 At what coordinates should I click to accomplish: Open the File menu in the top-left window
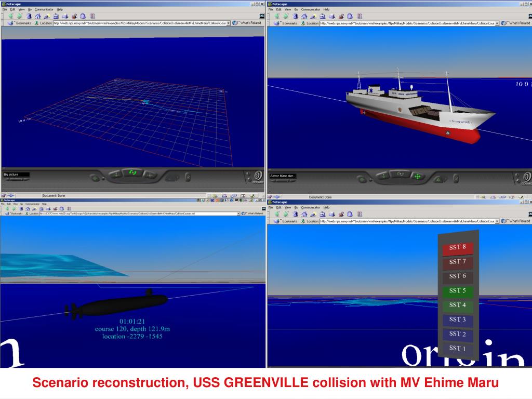click(5, 9)
